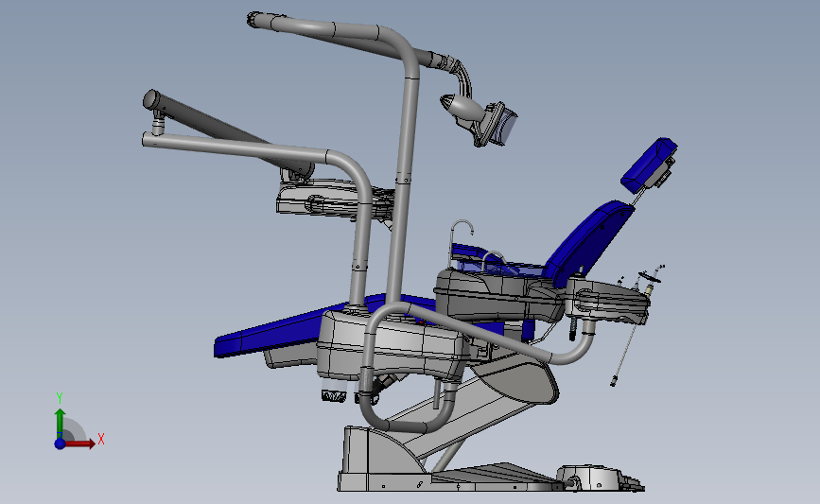Click the red X axis arrow of the triad
Image resolution: width=820 pixels, height=504 pixels.
tap(80, 443)
